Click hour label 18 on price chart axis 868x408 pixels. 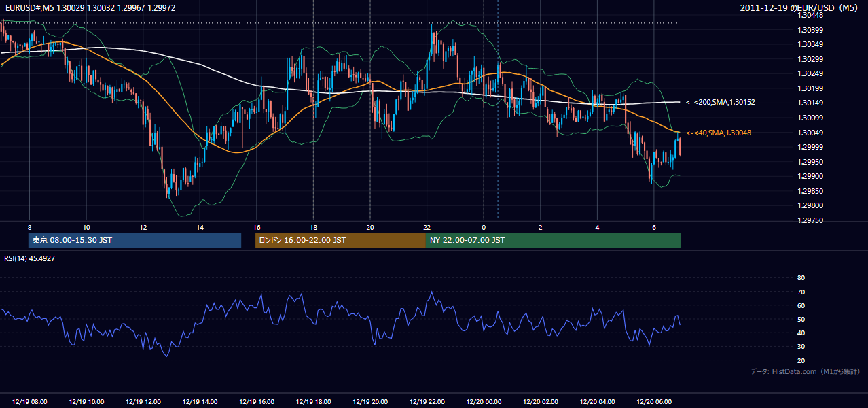coord(313,227)
